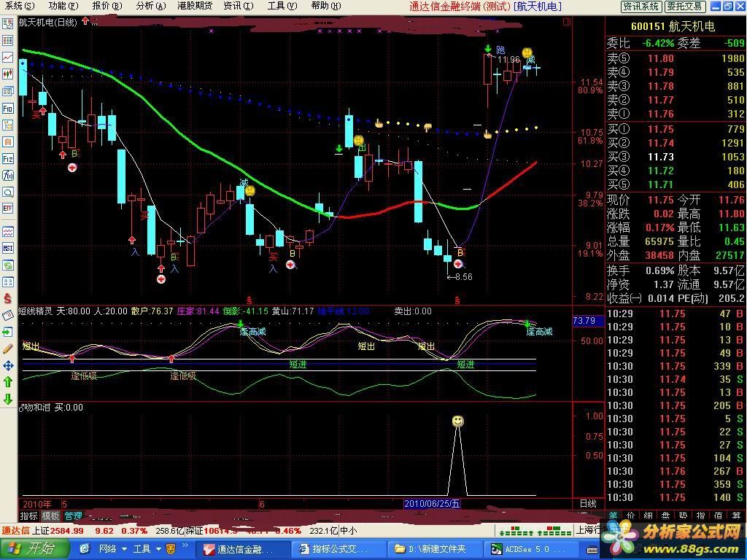Click the 资讯系统 button at top right
747x560 pixels.
pos(641,6)
